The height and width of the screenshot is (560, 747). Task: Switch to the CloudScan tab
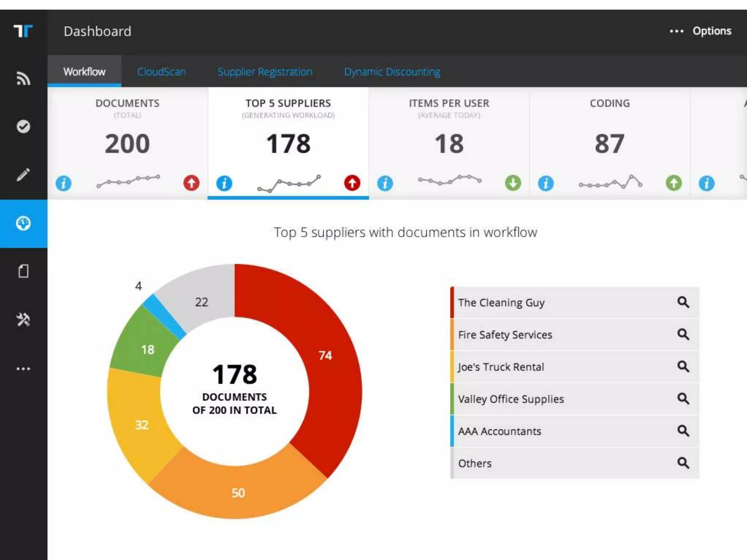[161, 72]
